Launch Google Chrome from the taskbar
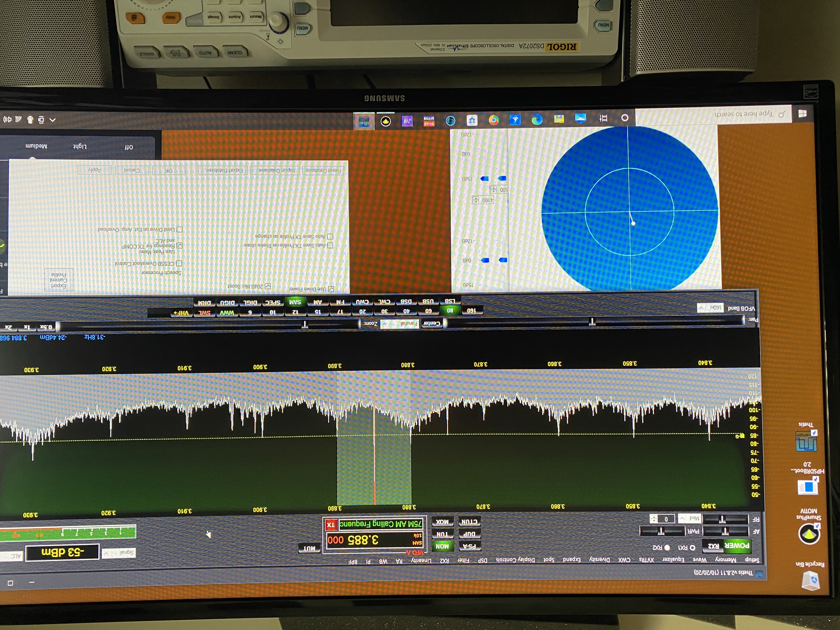The height and width of the screenshot is (630, 840). click(493, 120)
